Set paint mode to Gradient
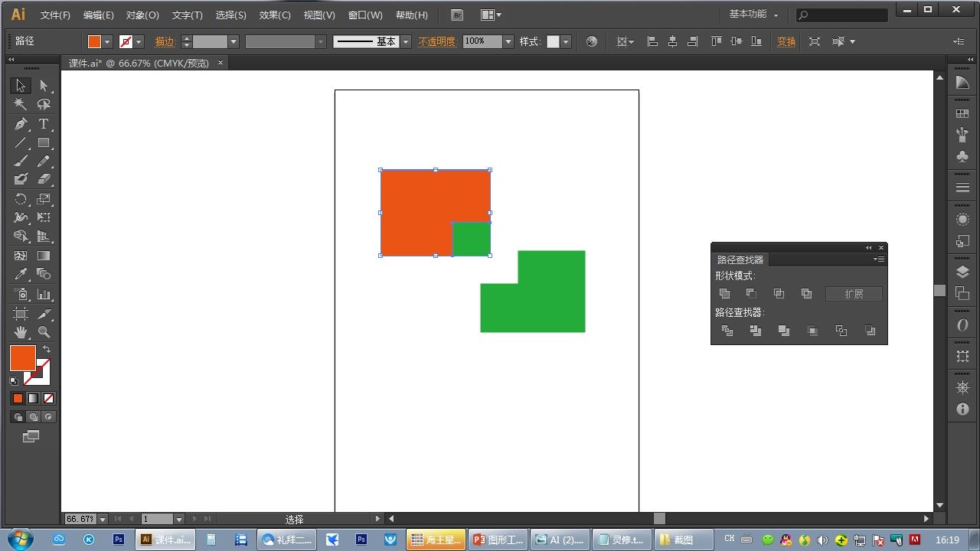The height and width of the screenshot is (551, 980). point(33,399)
